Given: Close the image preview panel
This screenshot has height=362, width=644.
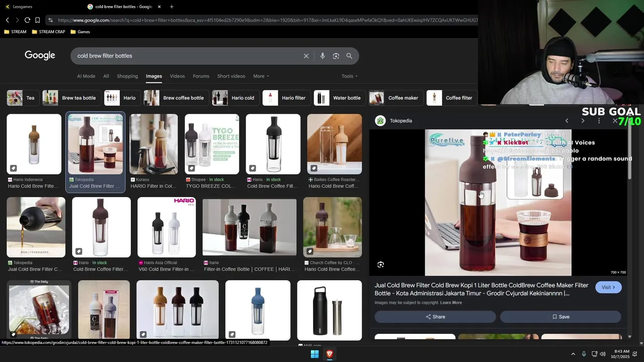Looking at the screenshot, I should (615, 121).
